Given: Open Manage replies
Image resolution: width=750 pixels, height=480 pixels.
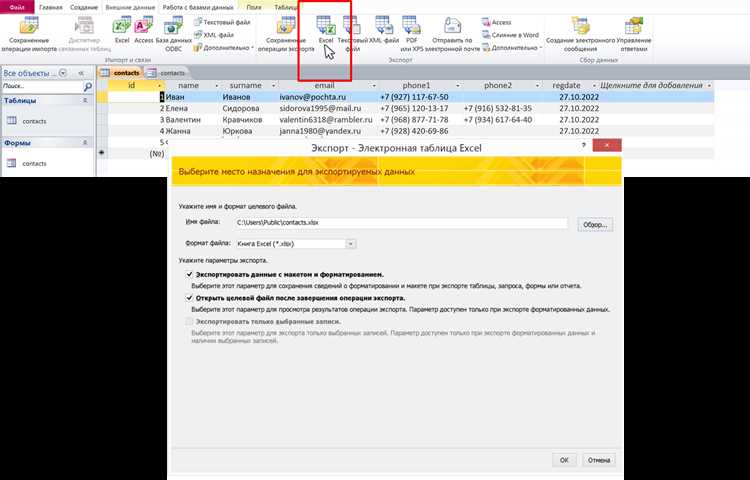Looking at the screenshot, I should pyautogui.click(x=634, y=34).
